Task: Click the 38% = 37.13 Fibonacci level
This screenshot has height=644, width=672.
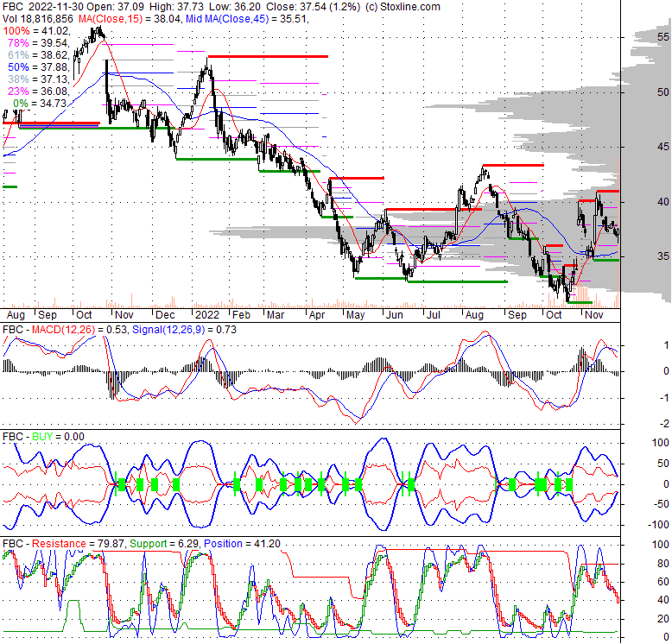Action: [39, 79]
